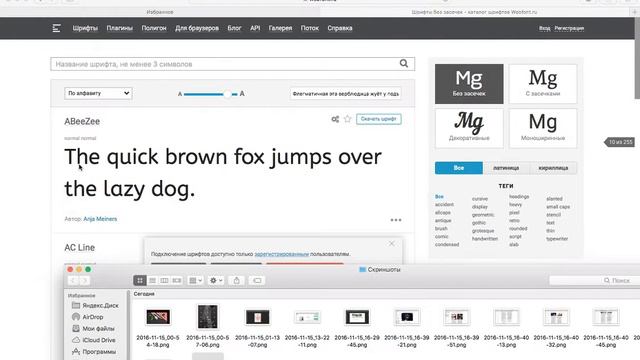Image resolution: width=640 pixels, height=360 pixels.
Task: Filter fonts by the small caps tag
Action: 558,207
